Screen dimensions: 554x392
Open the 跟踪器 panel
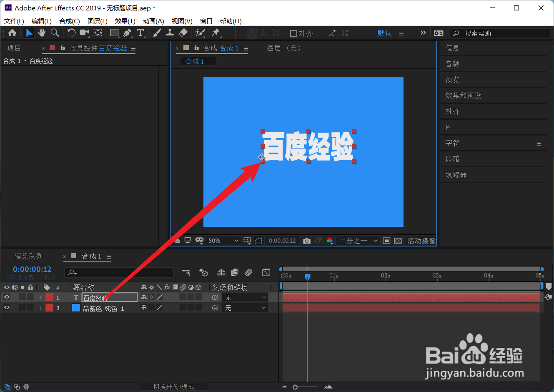click(x=456, y=175)
